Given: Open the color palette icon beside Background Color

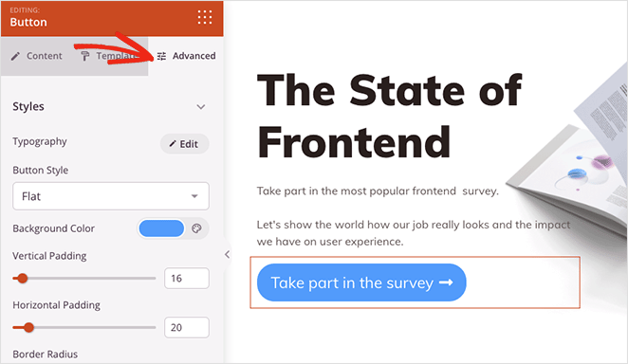Looking at the screenshot, I should pos(196,228).
